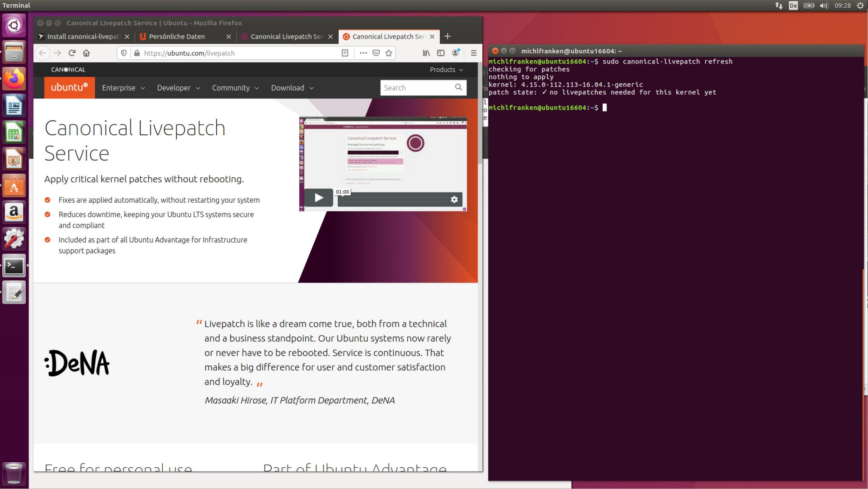Open System Settings from the launcher

[x=14, y=239]
